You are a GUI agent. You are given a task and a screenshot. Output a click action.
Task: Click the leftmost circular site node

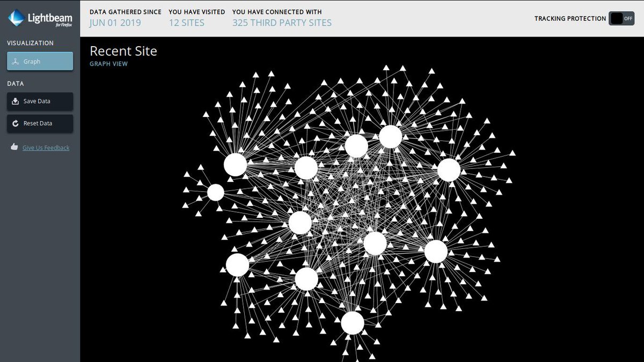point(215,192)
